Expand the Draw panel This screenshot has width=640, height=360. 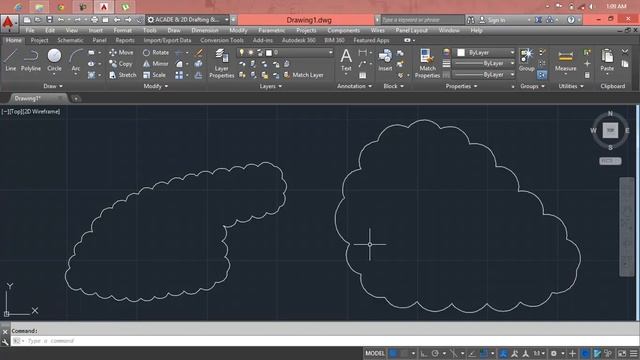(x=53, y=86)
